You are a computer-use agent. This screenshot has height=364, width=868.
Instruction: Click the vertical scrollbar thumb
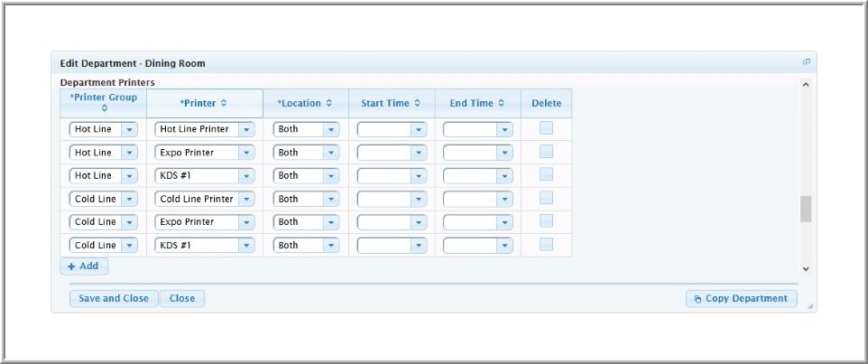[x=806, y=209]
